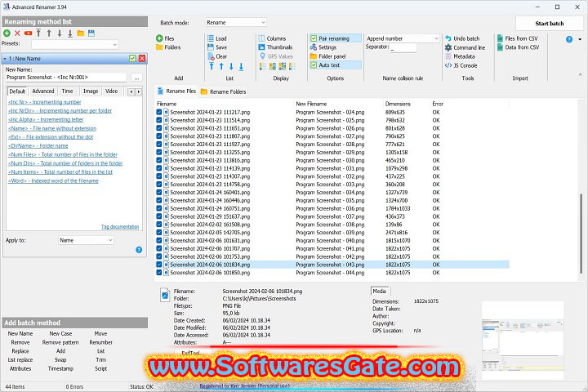This screenshot has width=588, height=392.
Task: Click the Load list icon
Action: [x=211, y=38]
